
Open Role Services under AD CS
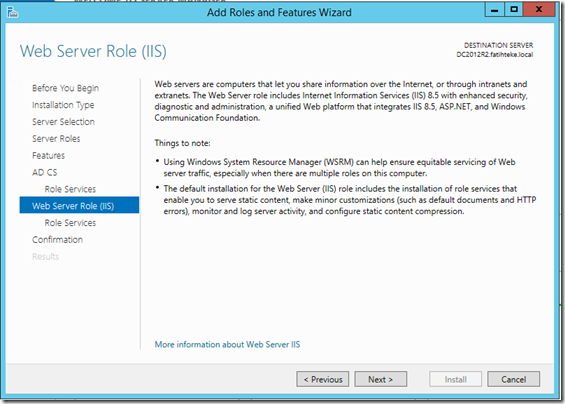[x=70, y=189]
